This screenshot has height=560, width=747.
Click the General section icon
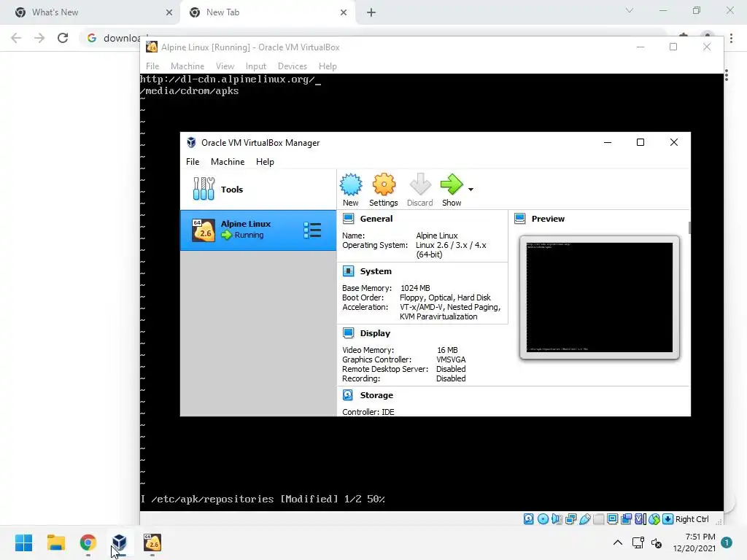tap(348, 219)
